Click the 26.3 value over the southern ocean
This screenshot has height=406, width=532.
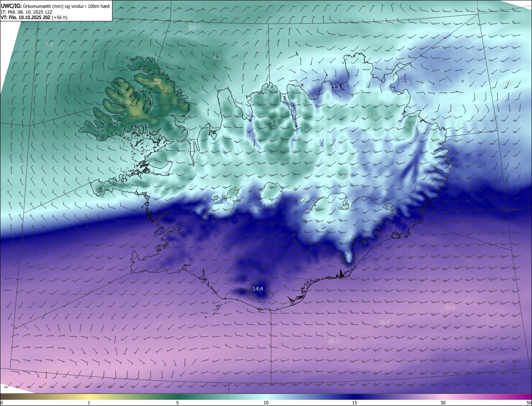(x=333, y=341)
